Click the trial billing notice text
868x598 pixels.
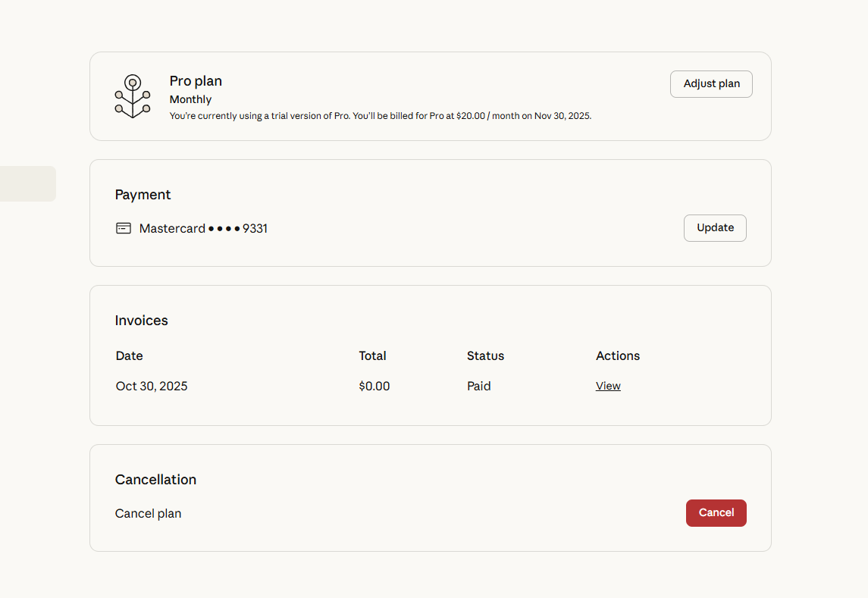[x=381, y=116]
